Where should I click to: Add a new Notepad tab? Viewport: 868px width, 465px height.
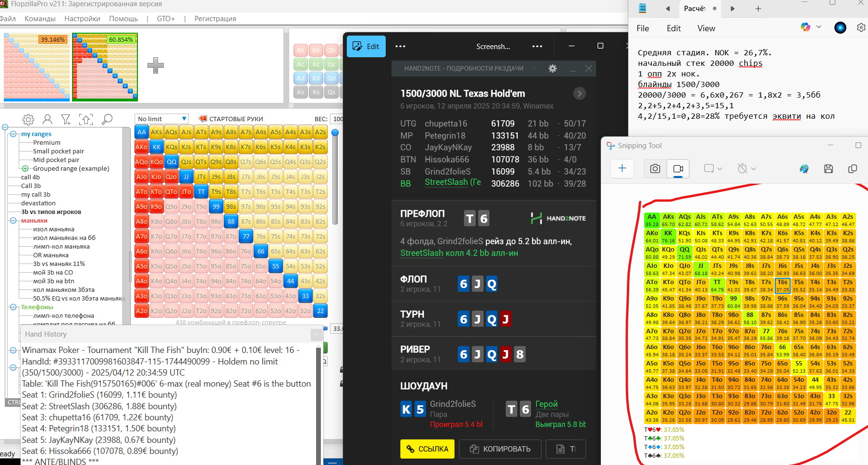pos(758,9)
